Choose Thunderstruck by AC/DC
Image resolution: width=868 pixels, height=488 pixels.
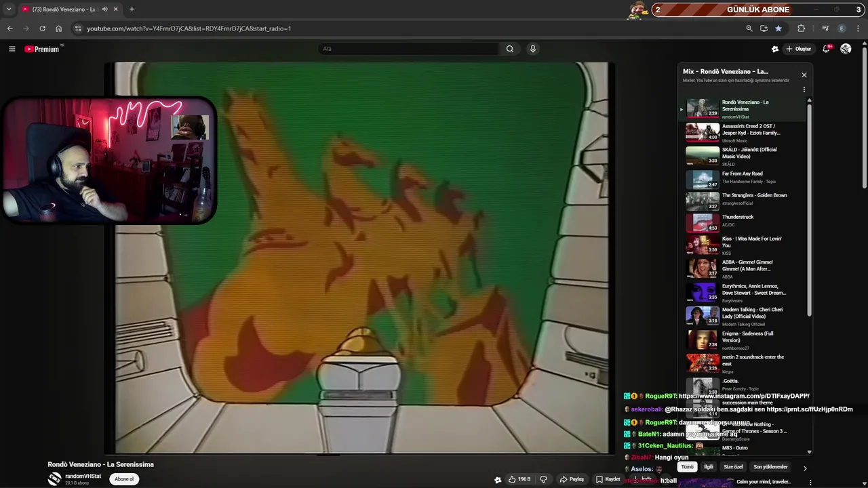pyautogui.click(x=742, y=222)
